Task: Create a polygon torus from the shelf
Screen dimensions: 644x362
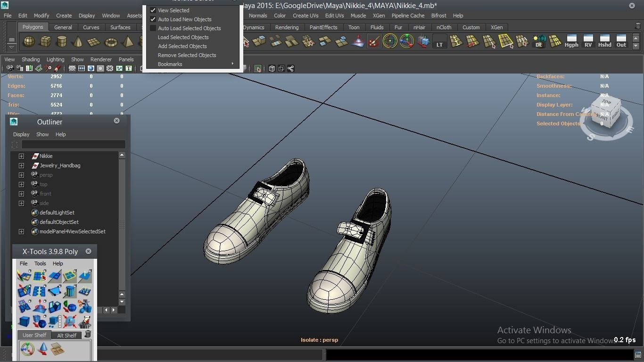Action: coord(111,42)
